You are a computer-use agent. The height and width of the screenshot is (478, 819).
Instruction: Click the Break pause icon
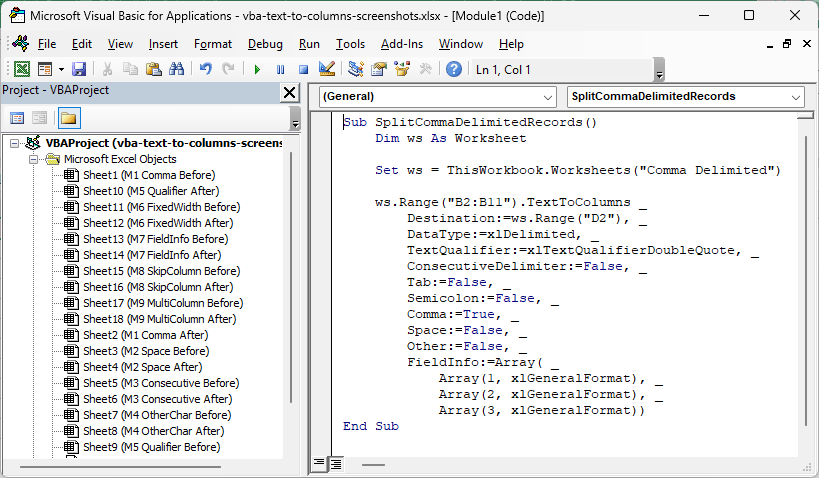pyautogui.click(x=280, y=69)
